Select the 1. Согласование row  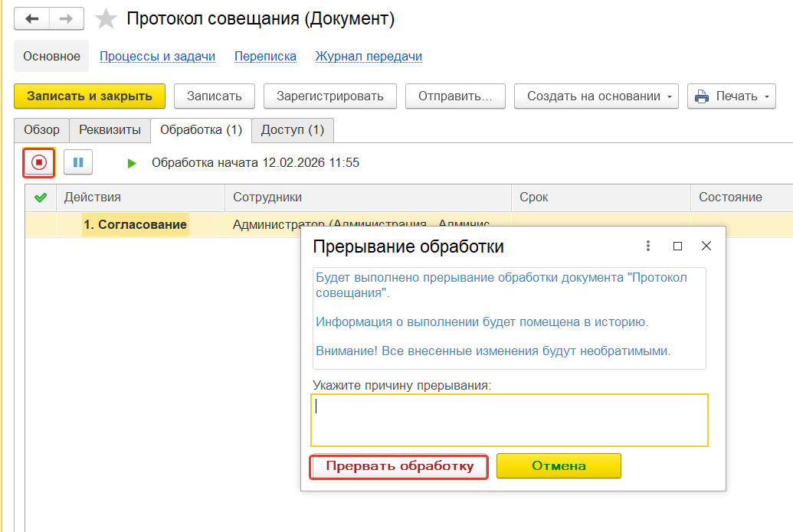135,224
